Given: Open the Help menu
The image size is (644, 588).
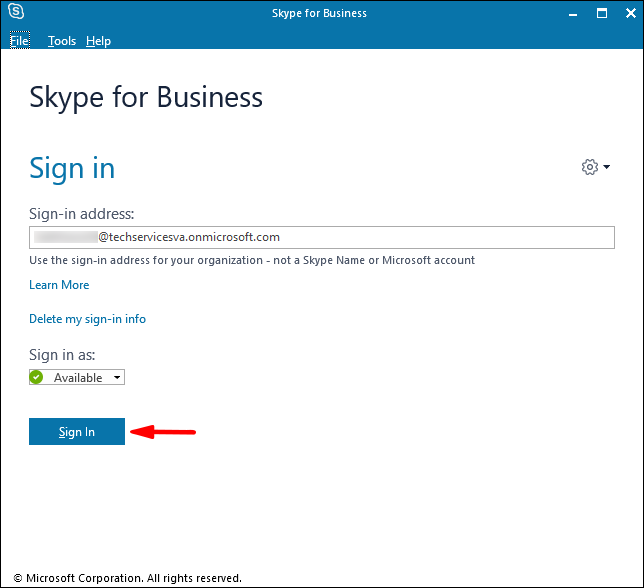Looking at the screenshot, I should [x=99, y=41].
